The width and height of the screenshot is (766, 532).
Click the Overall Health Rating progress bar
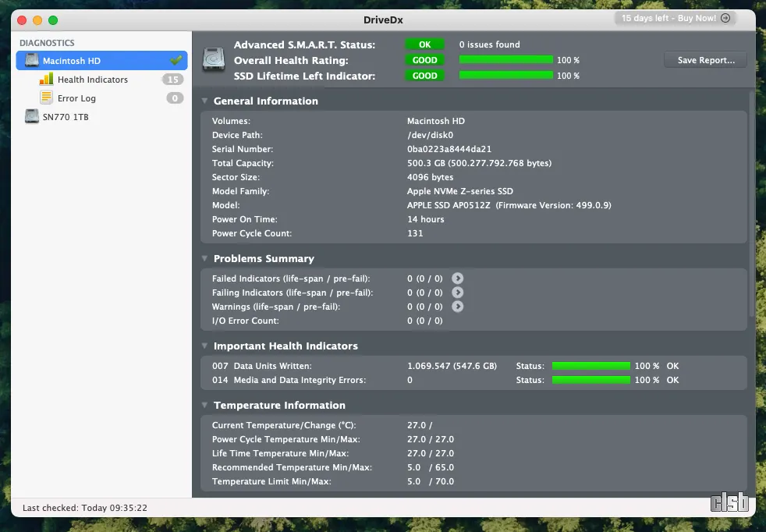coord(505,60)
